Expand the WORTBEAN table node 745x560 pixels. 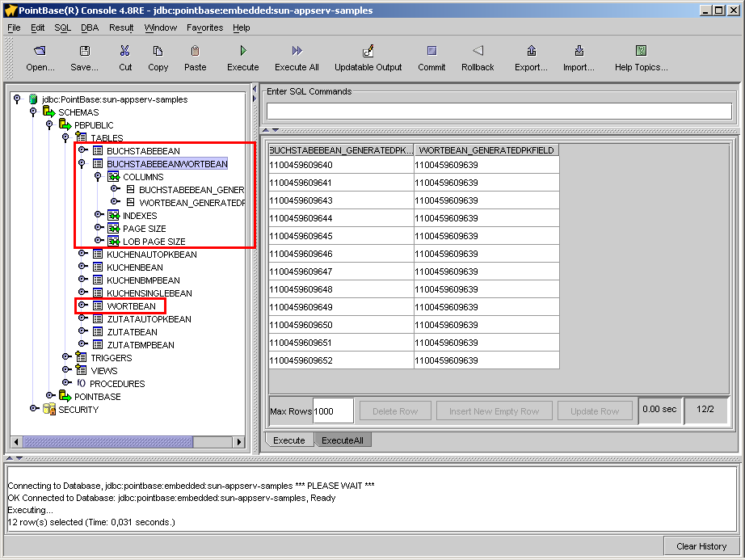click(82, 305)
